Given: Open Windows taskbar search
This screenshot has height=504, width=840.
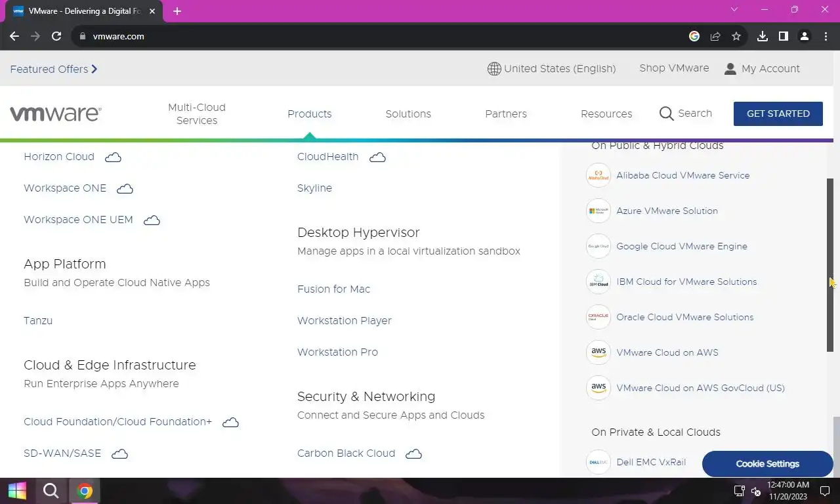Looking at the screenshot, I should pyautogui.click(x=51, y=491).
